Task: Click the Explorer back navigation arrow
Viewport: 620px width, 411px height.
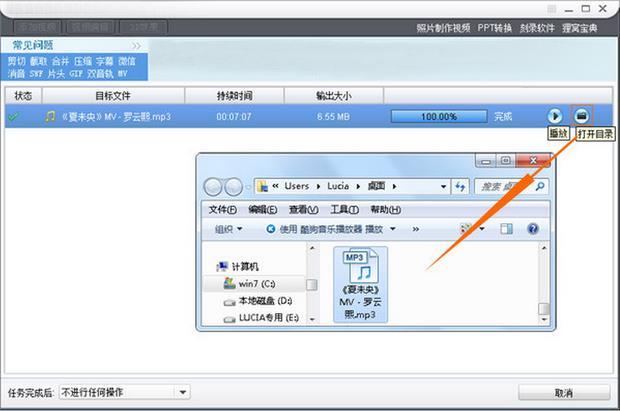Action: coord(215,186)
